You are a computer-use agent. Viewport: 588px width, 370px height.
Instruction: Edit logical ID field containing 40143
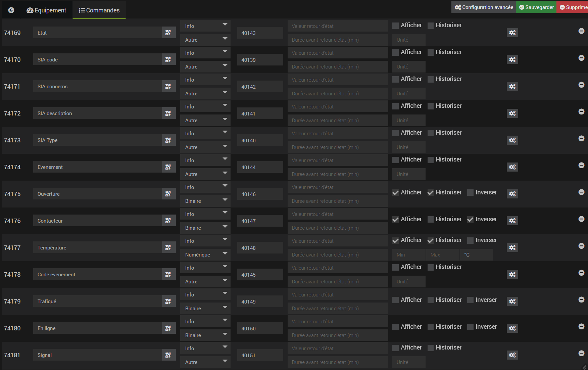point(260,33)
